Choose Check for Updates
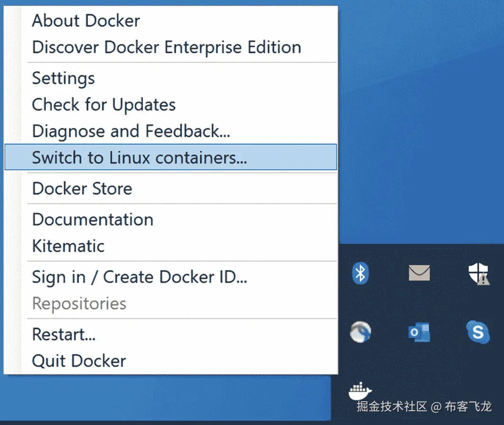The width and height of the screenshot is (504, 425). pos(171,105)
